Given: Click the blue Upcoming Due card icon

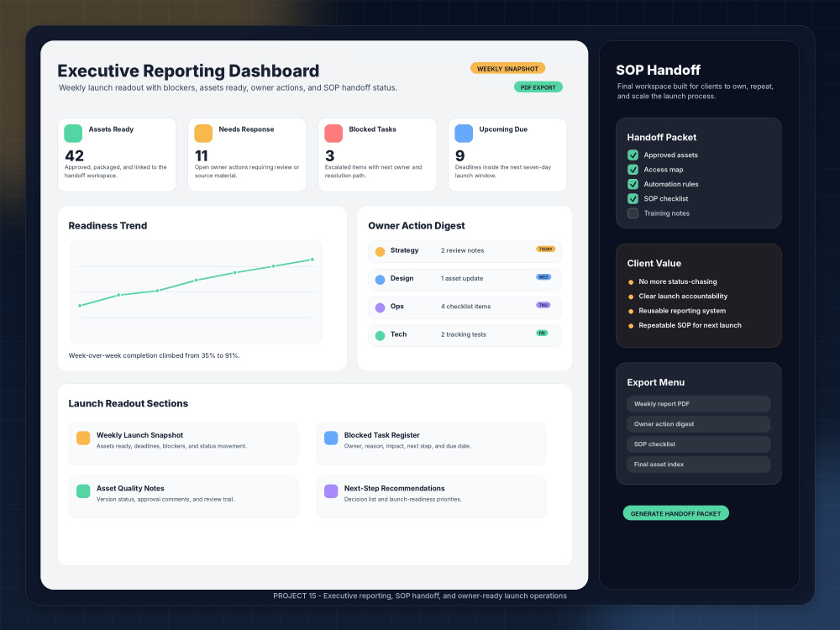Looking at the screenshot, I should pos(464,134).
